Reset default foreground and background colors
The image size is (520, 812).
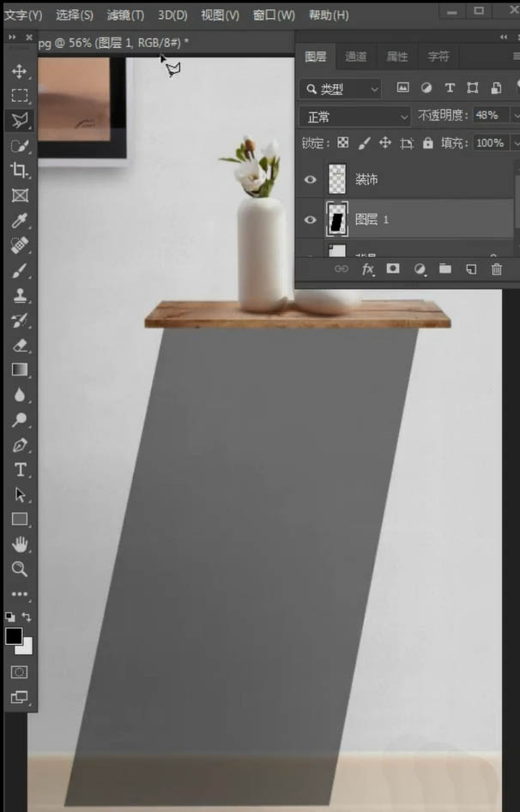[x=9, y=617]
